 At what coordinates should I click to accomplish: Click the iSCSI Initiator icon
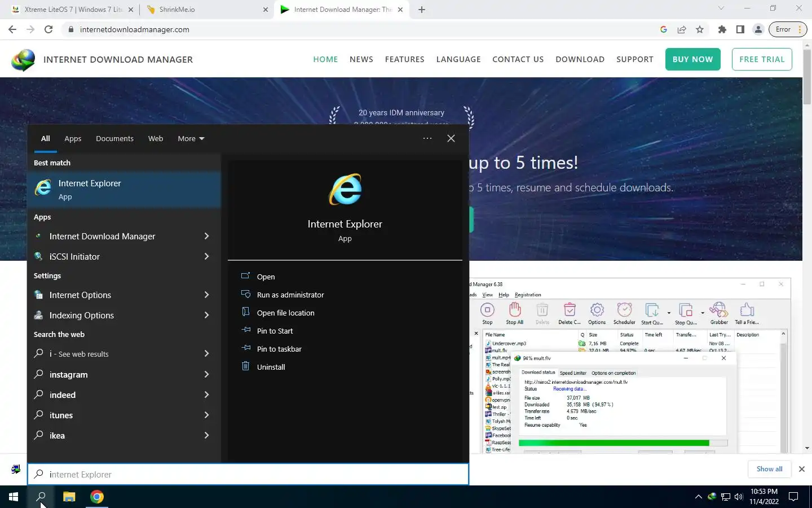(38, 256)
